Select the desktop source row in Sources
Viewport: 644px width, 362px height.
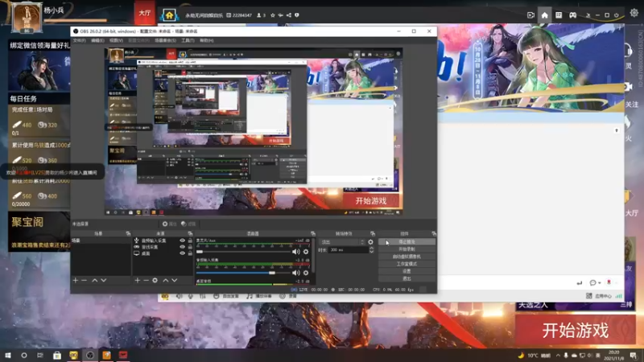[x=163, y=253]
